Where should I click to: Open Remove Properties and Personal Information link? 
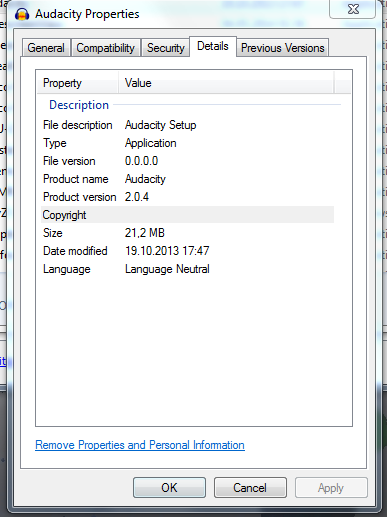coord(140,445)
